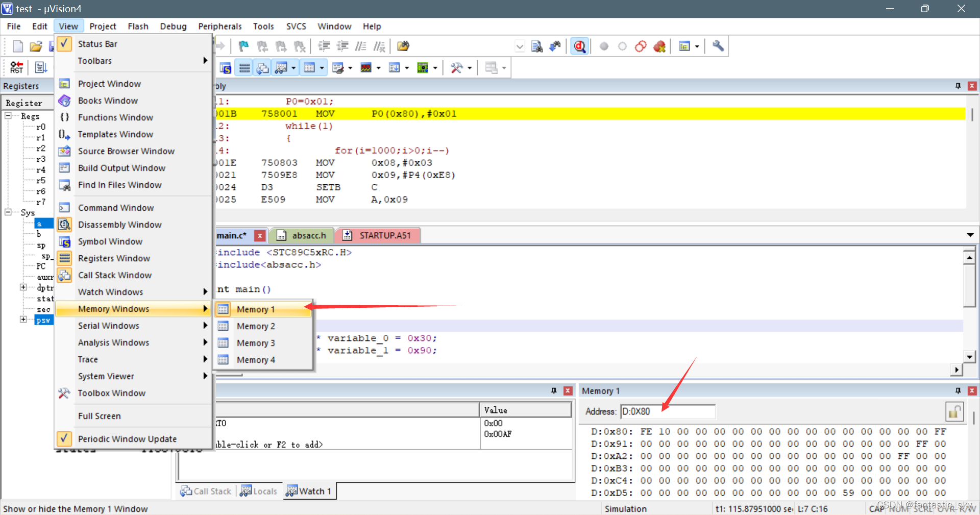This screenshot has height=515, width=980.
Task: Toggle Registers Window in View menu
Action: (133, 258)
